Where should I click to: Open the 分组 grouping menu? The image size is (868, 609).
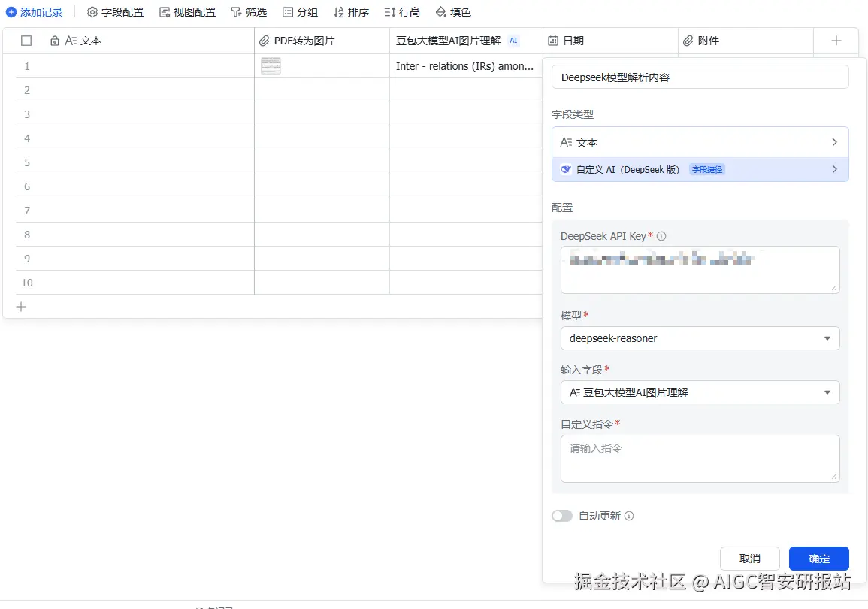coord(300,12)
